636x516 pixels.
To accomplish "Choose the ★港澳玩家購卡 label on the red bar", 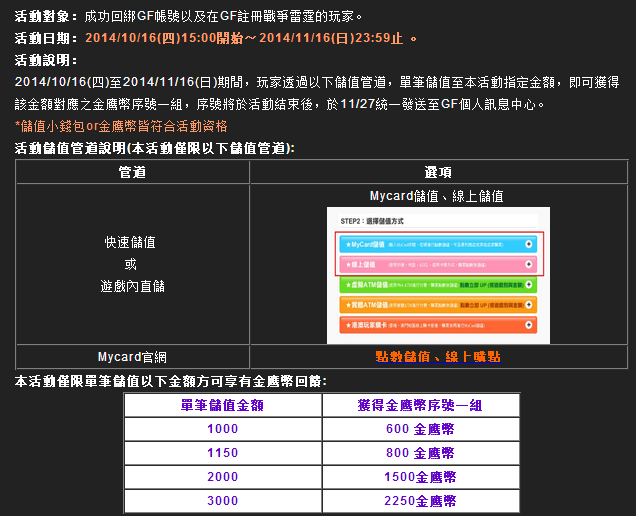I will (x=366, y=325).
